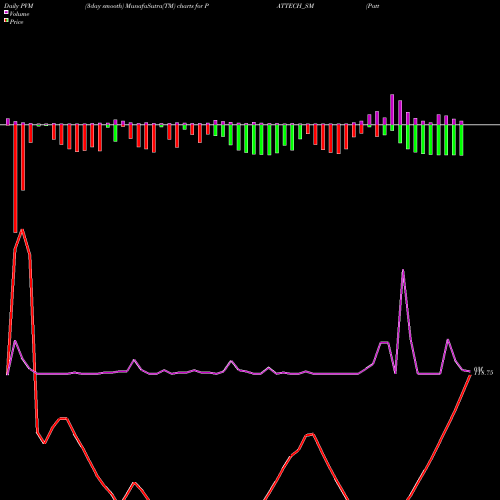
Task: Click the 'ATTECH_SM' symbol text
Action: click(x=295, y=6)
